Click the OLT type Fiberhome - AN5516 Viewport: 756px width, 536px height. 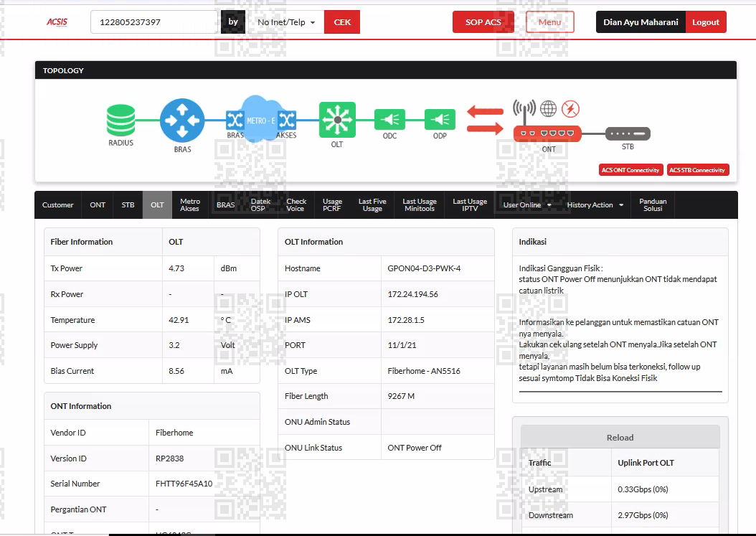[x=424, y=371]
